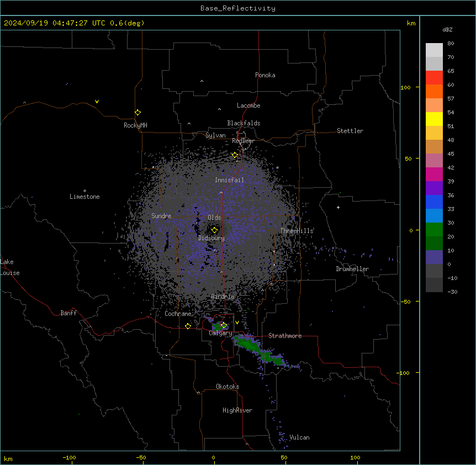The height and width of the screenshot is (465, 476).
Task: Click the Blackfalds label
Action: click(x=244, y=123)
